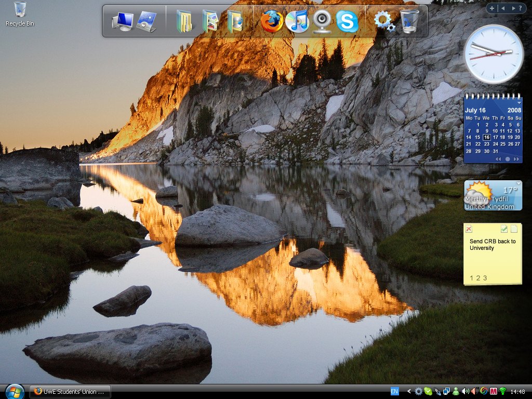Open the gears settings icon in dock
This screenshot has height=399, width=532.
pyautogui.click(x=384, y=21)
